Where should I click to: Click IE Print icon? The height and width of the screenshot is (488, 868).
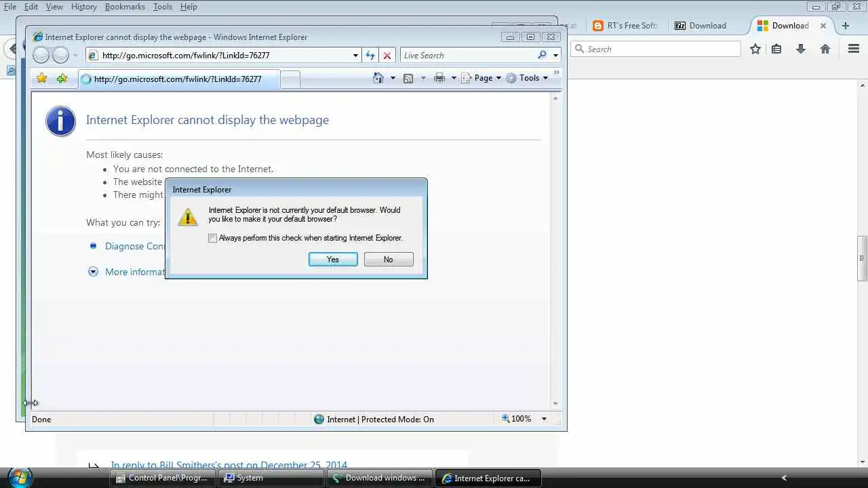tap(439, 78)
